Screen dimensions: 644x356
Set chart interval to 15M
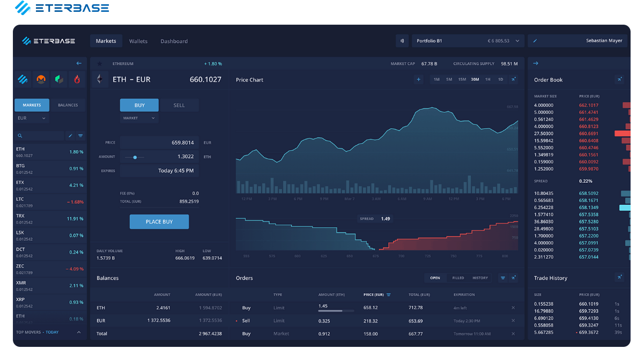pyautogui.click(x=462, y=79)
